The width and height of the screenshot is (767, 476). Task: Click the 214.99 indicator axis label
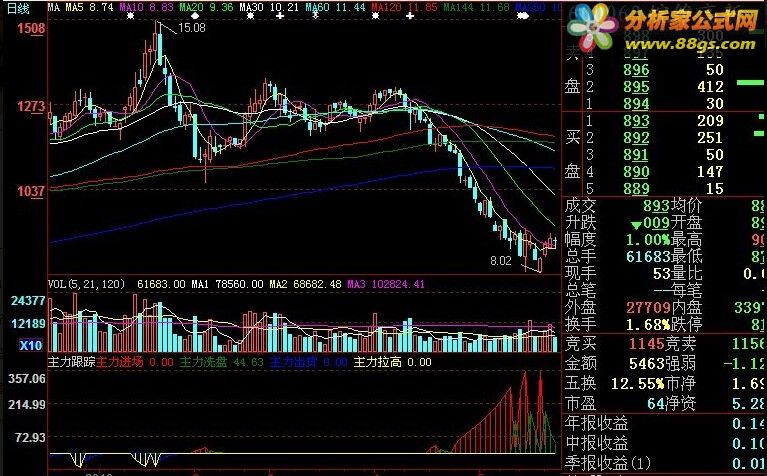[27, 405]
